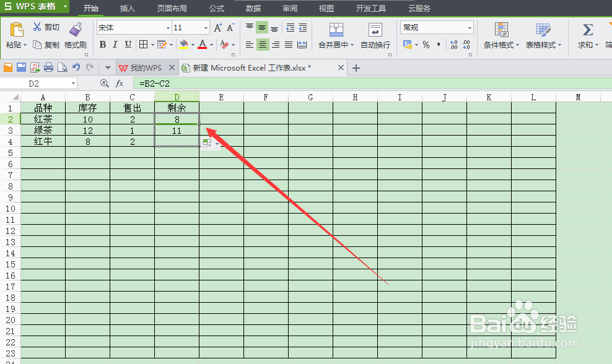
Task: Toggle horizontal center alignment
Action: tap(262, 45)
